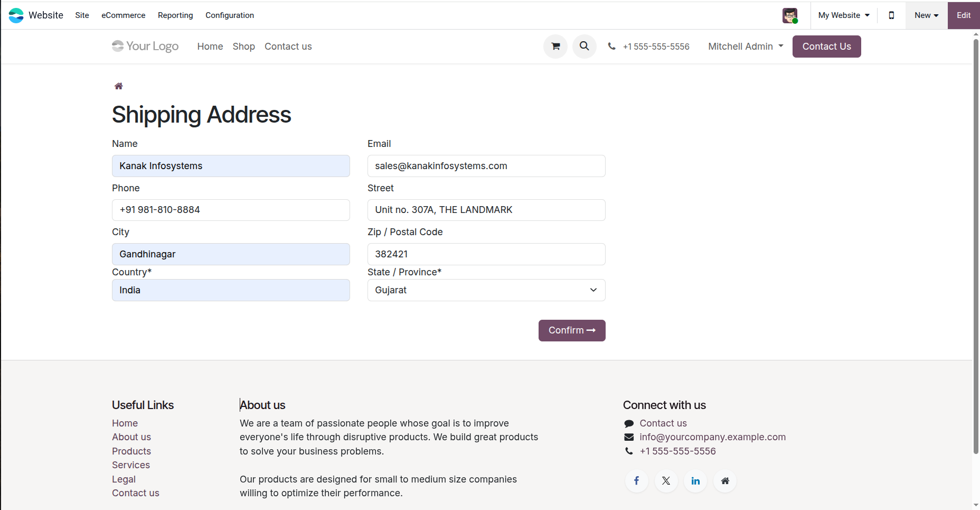Open Contact us link under Connect with us

(x=663, y=423)
